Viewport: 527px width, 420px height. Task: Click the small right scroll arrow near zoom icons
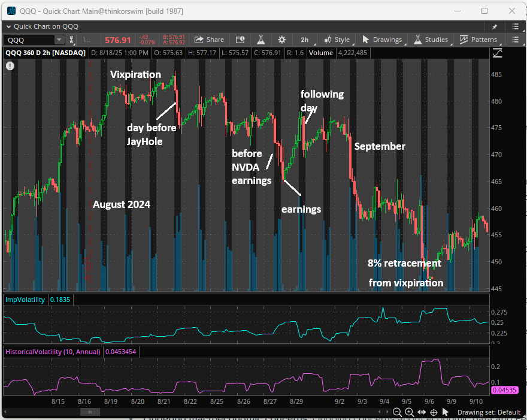[387, 412]
